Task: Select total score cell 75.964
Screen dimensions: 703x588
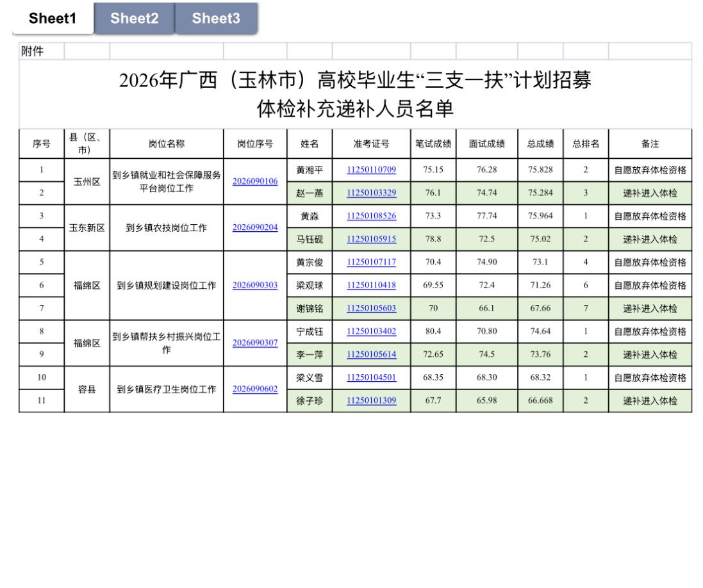Action: click(x=541, y=216)
